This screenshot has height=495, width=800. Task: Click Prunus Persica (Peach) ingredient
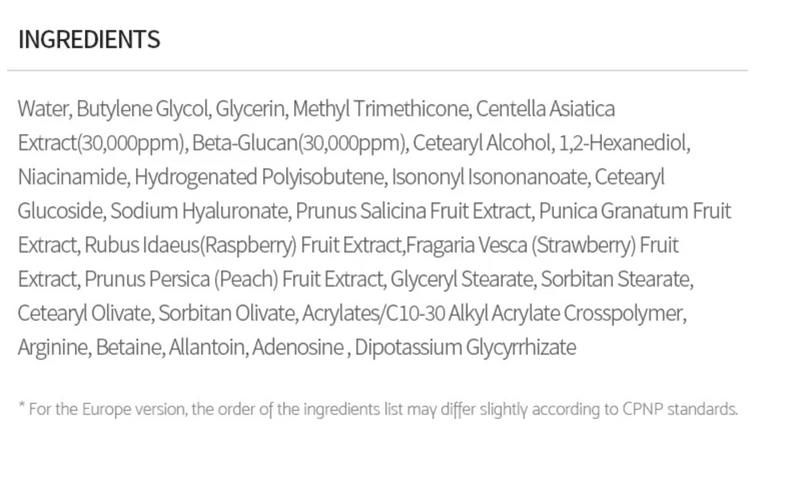pyautogui.click(x=182, y=279)
